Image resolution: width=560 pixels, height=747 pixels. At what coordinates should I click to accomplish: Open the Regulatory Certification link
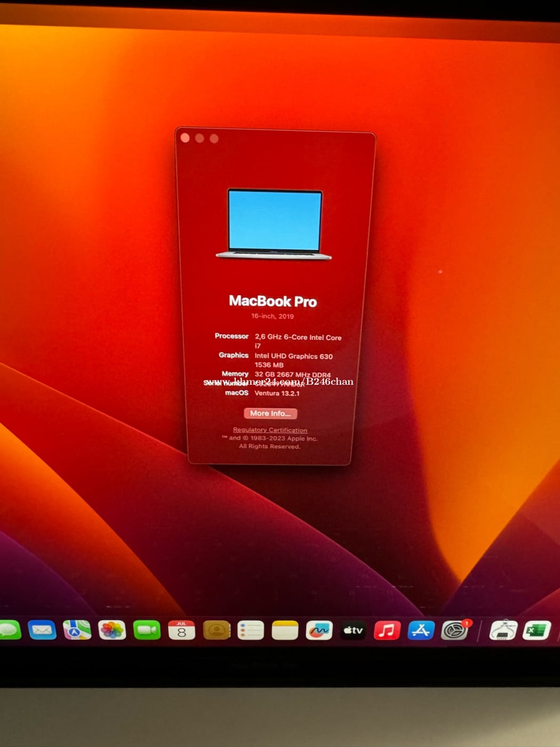click(270, 430)
